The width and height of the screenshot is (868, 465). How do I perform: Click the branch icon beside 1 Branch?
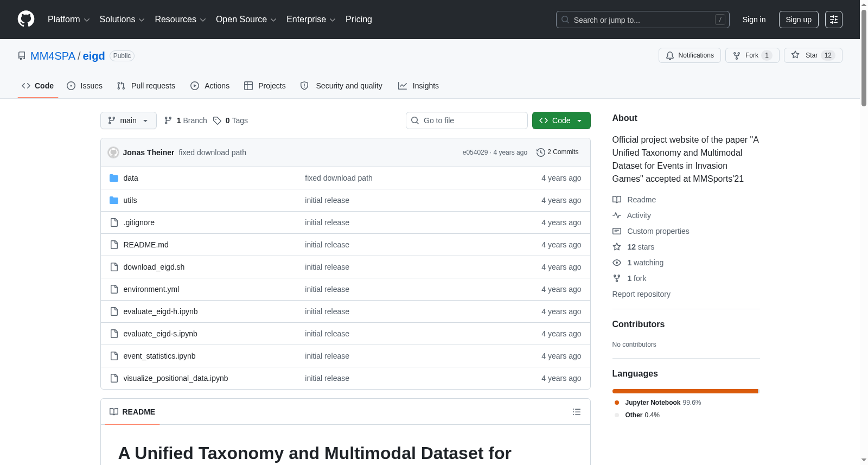(168, 120)
